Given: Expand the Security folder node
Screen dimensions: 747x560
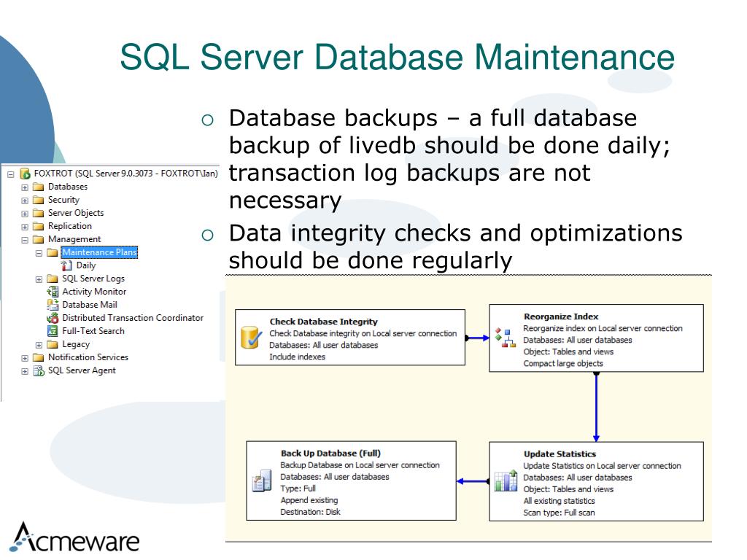Looking at the screenshot, I should coord(25,201).
